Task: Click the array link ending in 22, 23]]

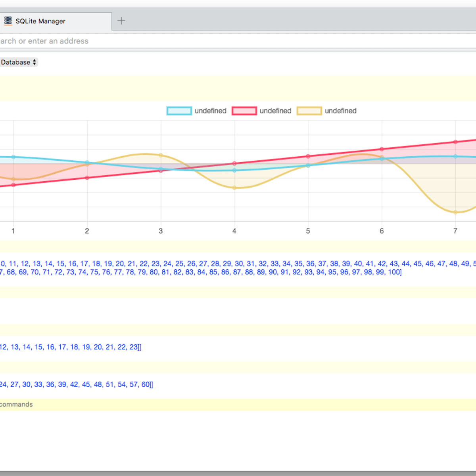Action: pos(71,347)
